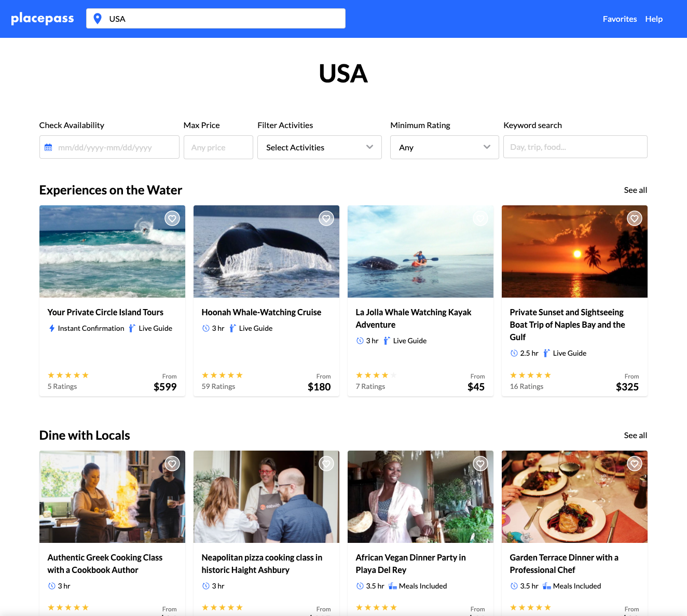Favorite the Hoonah Whale-Watching Cruise
This screenshot has height=616, width=687.
(326, 218)
